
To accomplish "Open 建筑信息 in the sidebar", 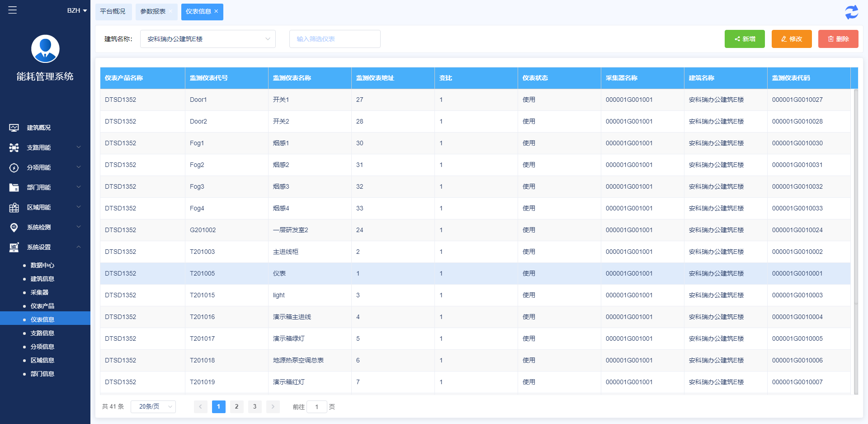I will tap(42, 279).
